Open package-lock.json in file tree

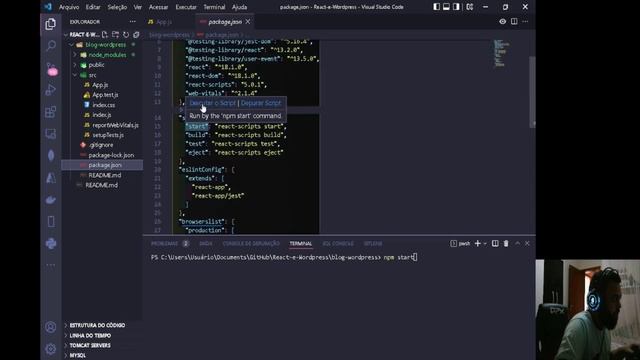click(x=111, y=155)
